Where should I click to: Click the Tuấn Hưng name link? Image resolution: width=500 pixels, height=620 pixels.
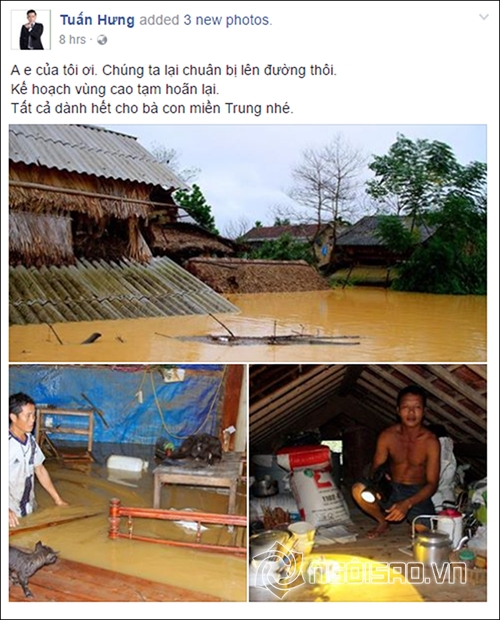[97, 20]
